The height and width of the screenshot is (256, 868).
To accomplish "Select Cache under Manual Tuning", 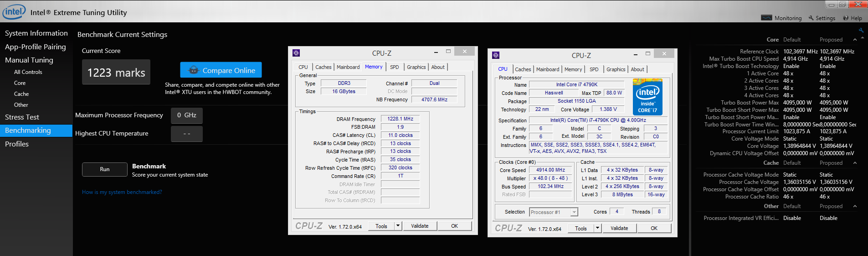I will [21, 94].
